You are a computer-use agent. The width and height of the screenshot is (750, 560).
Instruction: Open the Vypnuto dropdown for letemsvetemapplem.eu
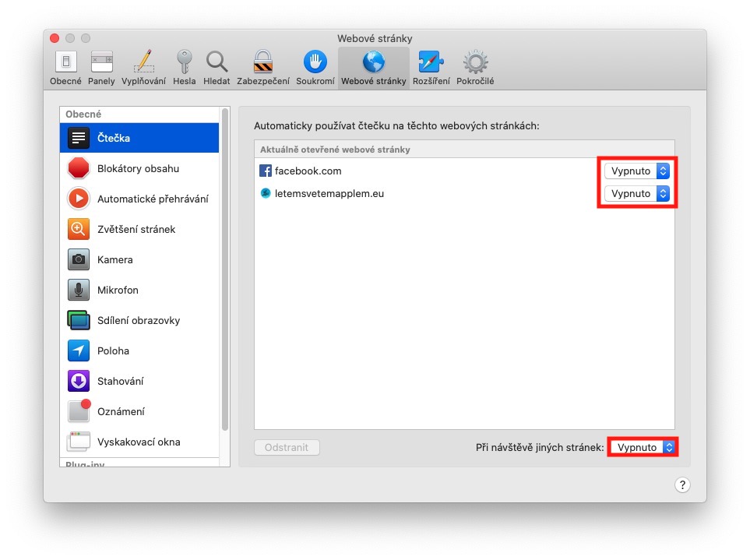coord(636,194)
